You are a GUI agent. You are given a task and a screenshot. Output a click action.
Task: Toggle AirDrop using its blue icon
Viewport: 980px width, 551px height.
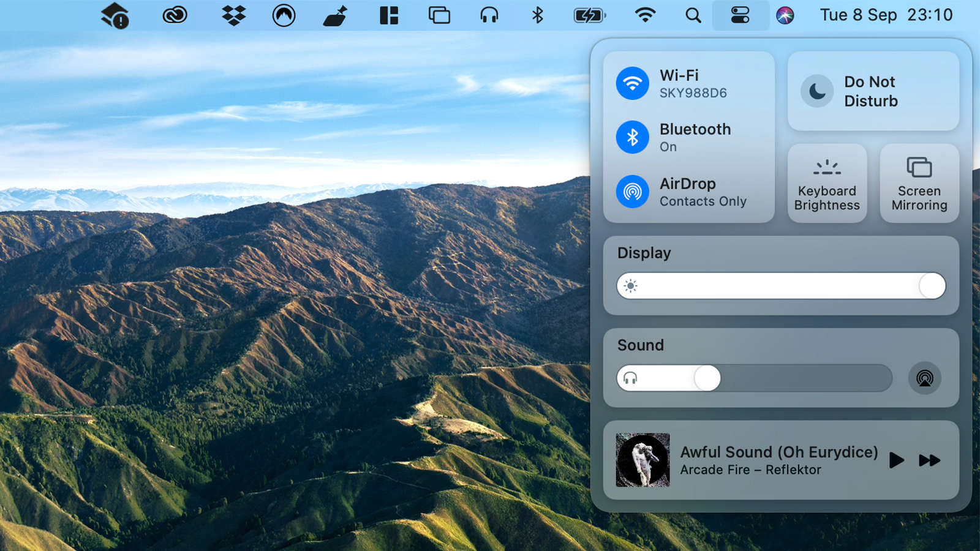[633, 192]
